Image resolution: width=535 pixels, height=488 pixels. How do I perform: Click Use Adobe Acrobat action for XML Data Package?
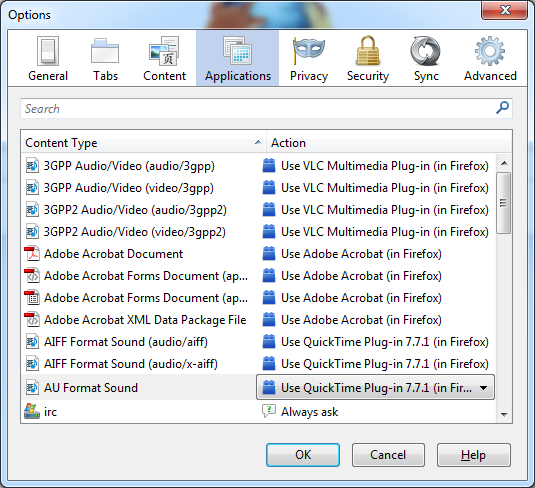click(361, 320)
